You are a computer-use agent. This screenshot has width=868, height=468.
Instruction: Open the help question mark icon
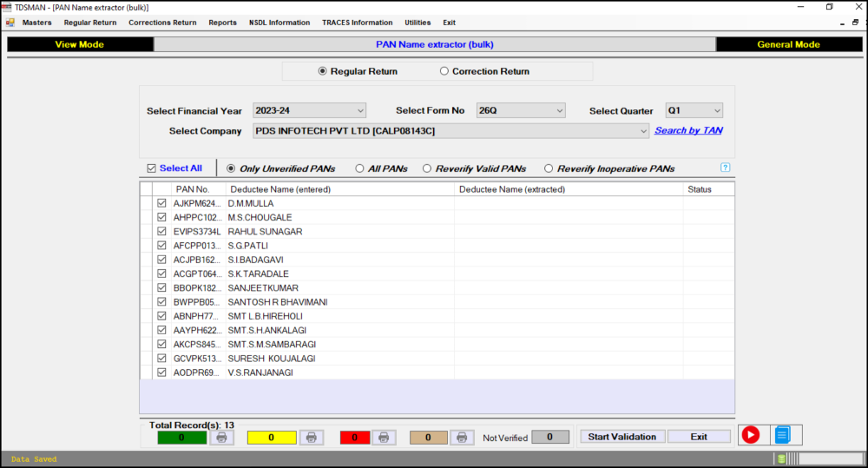click(725, 168)
